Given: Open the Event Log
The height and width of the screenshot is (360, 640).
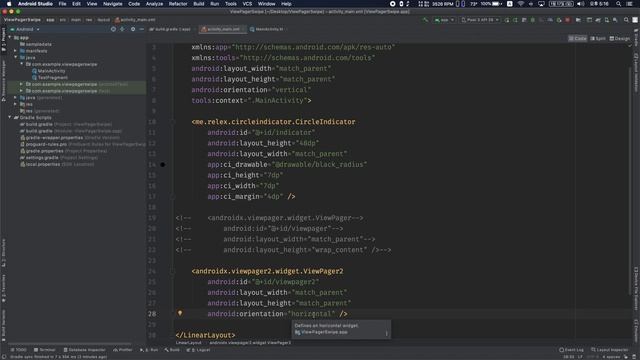Looking at the screenshot, I should point(571,350).
